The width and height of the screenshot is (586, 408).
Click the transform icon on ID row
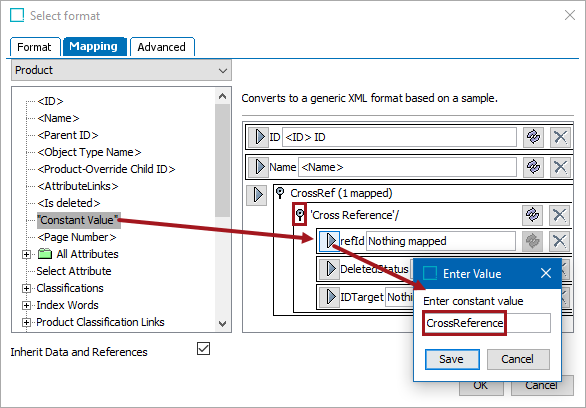pos(533,137)
